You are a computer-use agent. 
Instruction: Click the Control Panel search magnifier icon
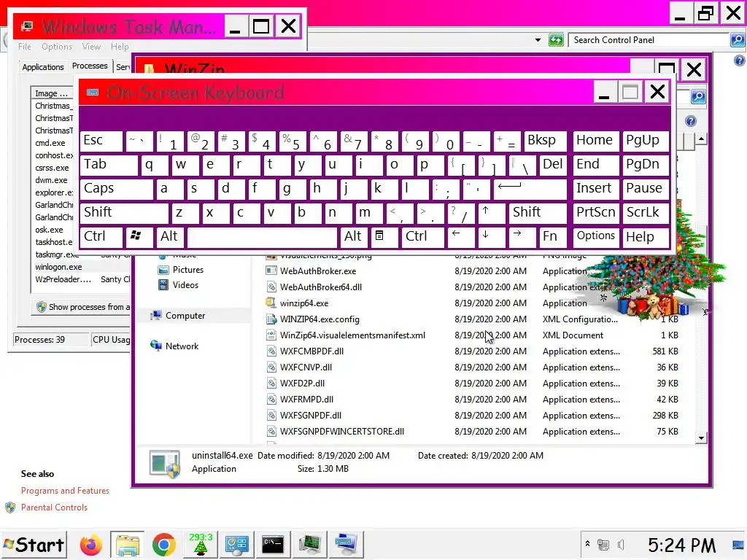tap(737, 40)
